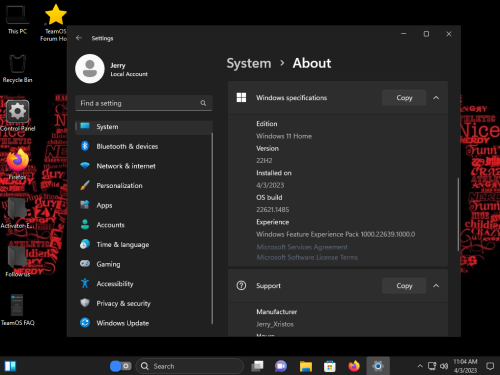The image size is (500, 375).
Task: Select the OS build value 22621.1485
Action: (x=272, y=210)
